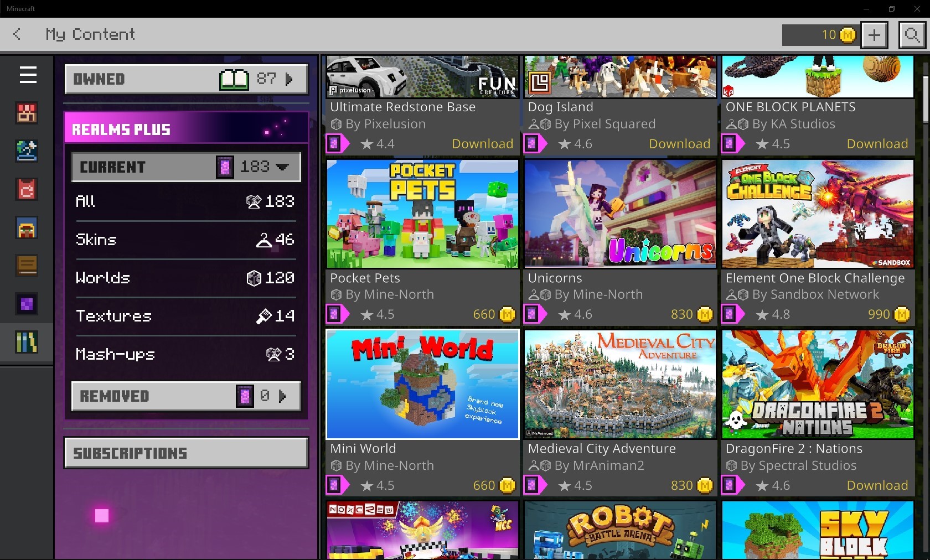Image resolution: width=930 pixels, height=560 pixels.
Task: Click the content list vertical scrollbar
Action: point(925,100)
